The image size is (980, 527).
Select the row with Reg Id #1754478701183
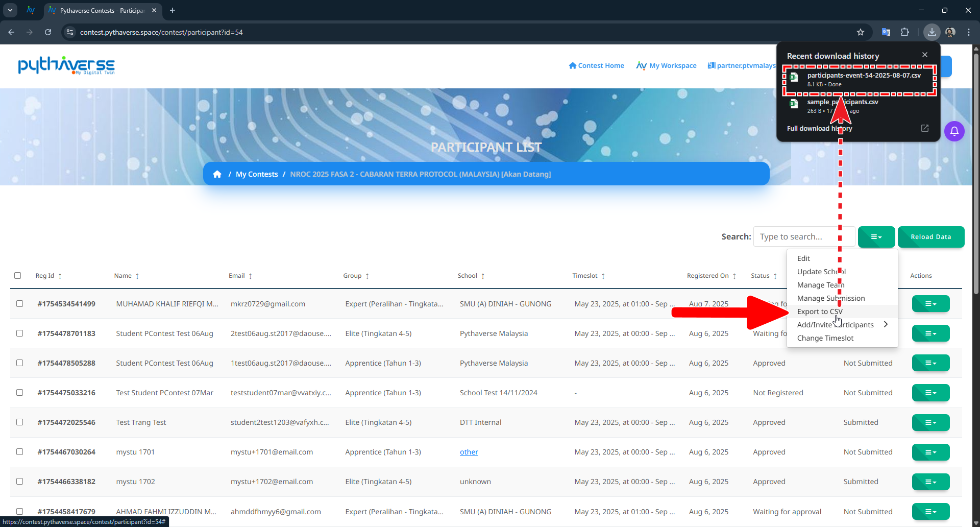tap(20, 333)
